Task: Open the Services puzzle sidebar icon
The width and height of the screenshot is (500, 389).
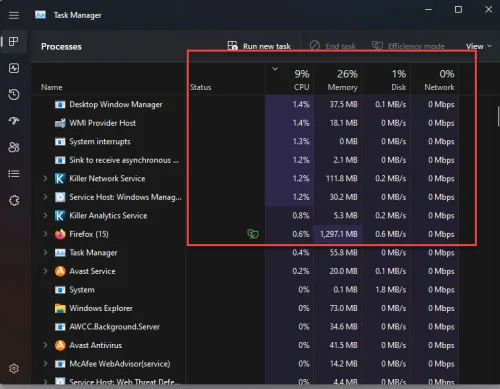Action: tap(14, 200)
